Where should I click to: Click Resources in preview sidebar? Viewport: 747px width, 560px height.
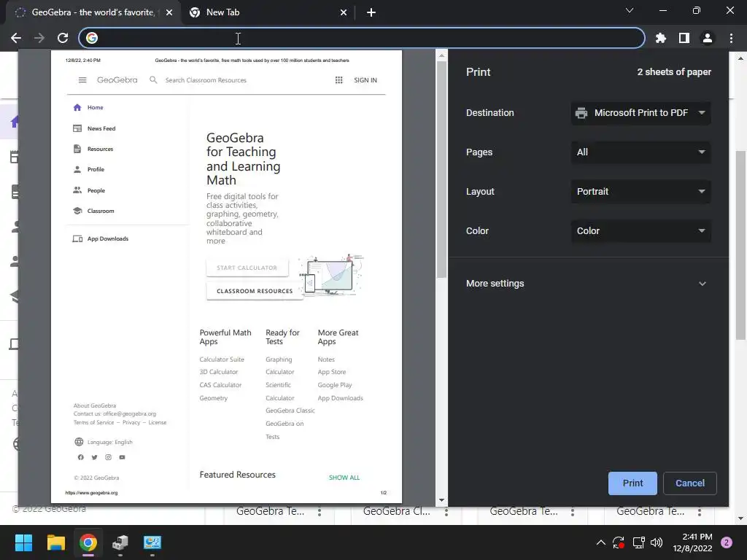coord(93,149)
